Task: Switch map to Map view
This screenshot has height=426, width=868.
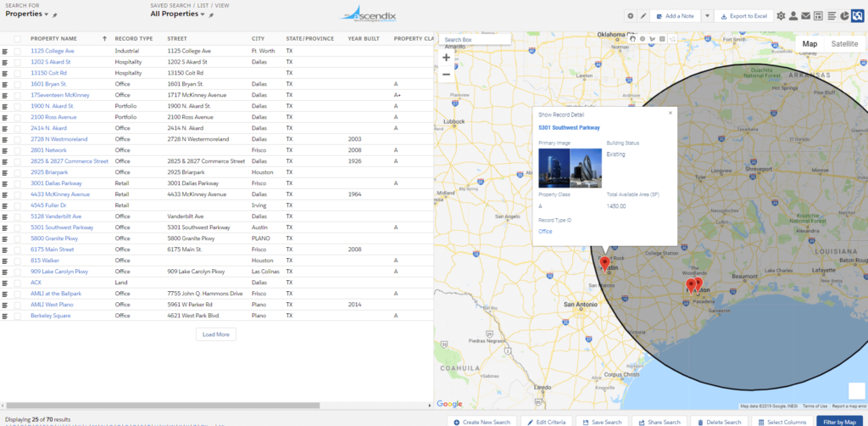Action: [810, 44]
